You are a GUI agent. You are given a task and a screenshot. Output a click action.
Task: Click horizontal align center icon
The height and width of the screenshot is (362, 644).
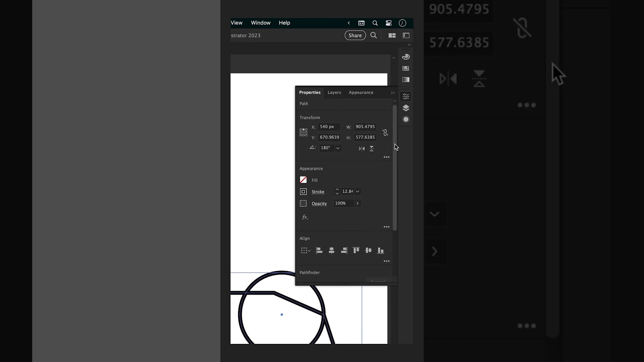click(x=332, y=250)
